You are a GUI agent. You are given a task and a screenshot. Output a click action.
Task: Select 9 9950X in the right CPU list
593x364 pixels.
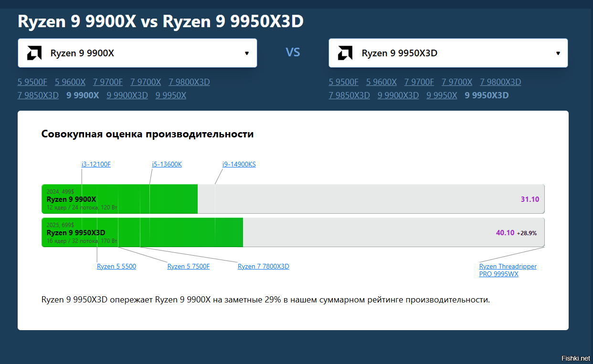click(442, 95)
